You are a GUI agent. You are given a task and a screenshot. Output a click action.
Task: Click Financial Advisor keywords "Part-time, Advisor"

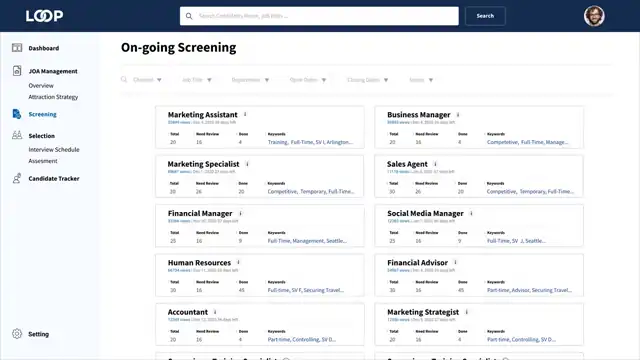508,290
